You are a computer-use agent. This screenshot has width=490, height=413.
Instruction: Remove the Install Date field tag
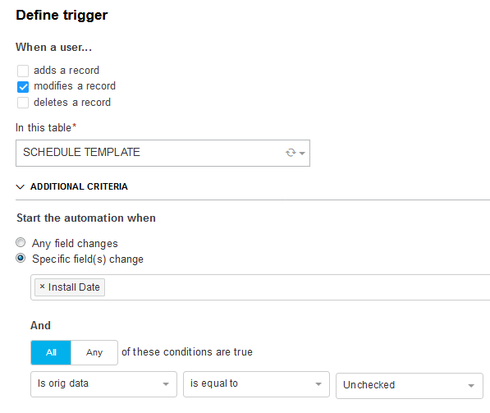click(x=42, y=286)
